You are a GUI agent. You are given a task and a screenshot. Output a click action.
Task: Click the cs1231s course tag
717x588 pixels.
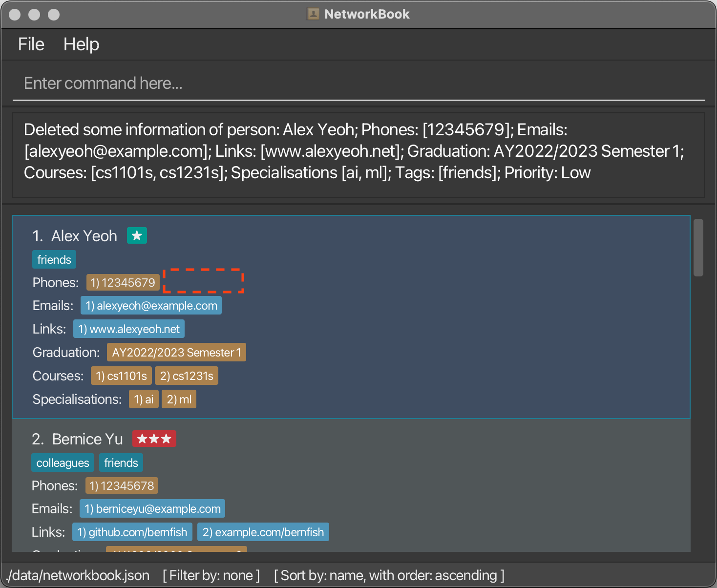187,376
